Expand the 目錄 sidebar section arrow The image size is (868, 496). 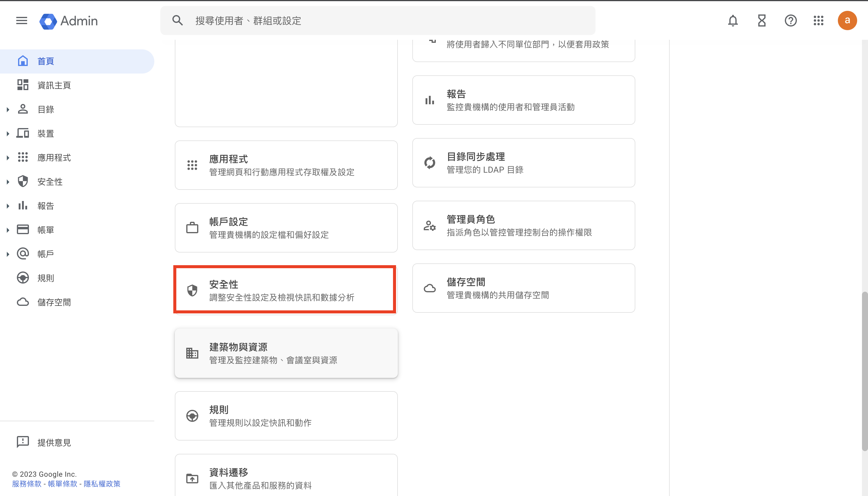pyautogui.click(x=8, y=109)
